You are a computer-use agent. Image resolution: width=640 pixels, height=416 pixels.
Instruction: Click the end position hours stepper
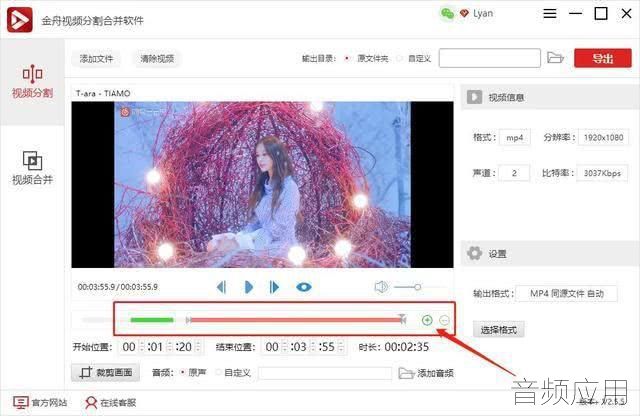tap(285, 347)
